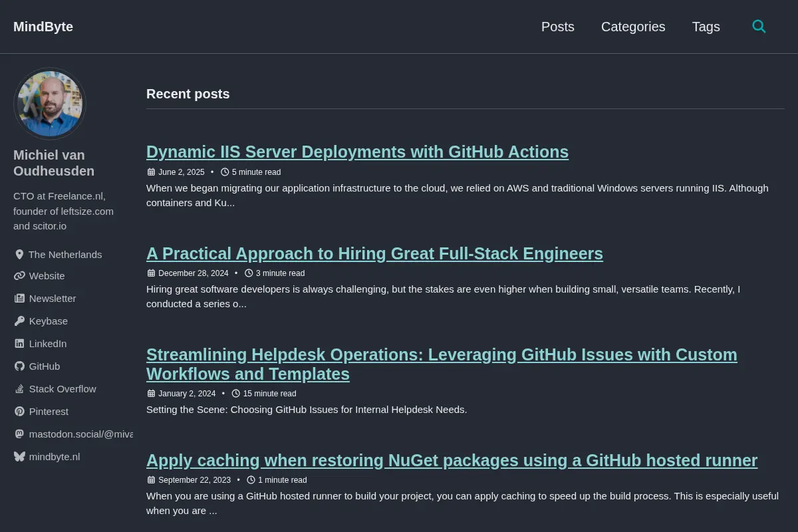
Task: Click the Michiel van Oudheusden name
Action: click(54, 163)
